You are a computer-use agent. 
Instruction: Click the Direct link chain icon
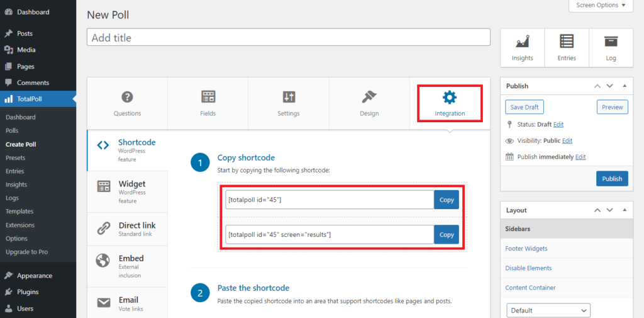point(103,228)
